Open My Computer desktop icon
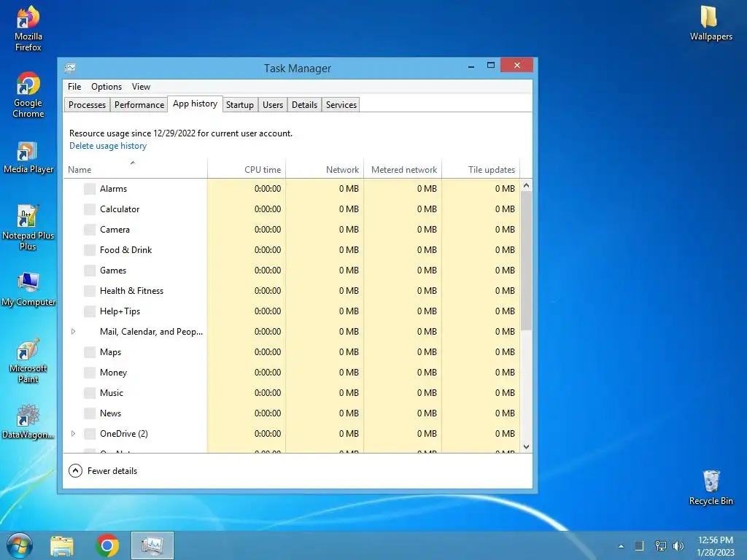The height and width of the screenshot is (560, 747). click(28, 289)
